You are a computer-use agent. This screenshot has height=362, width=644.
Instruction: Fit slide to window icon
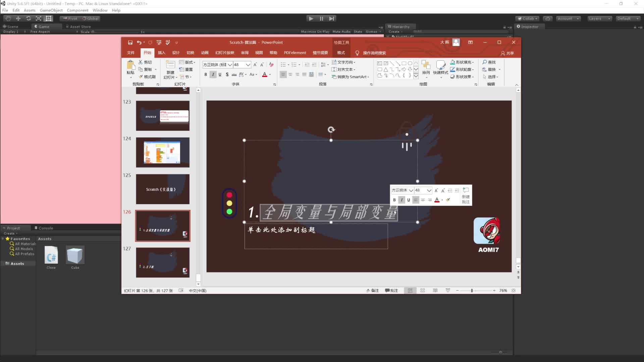514,291
